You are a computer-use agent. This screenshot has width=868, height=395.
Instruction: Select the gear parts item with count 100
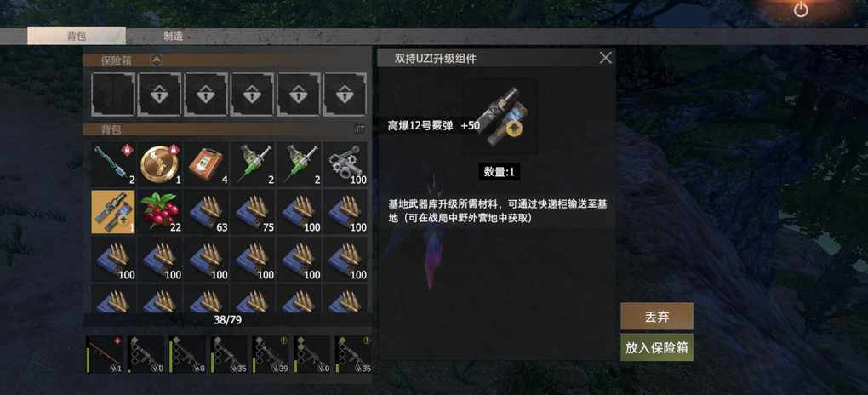345,164
